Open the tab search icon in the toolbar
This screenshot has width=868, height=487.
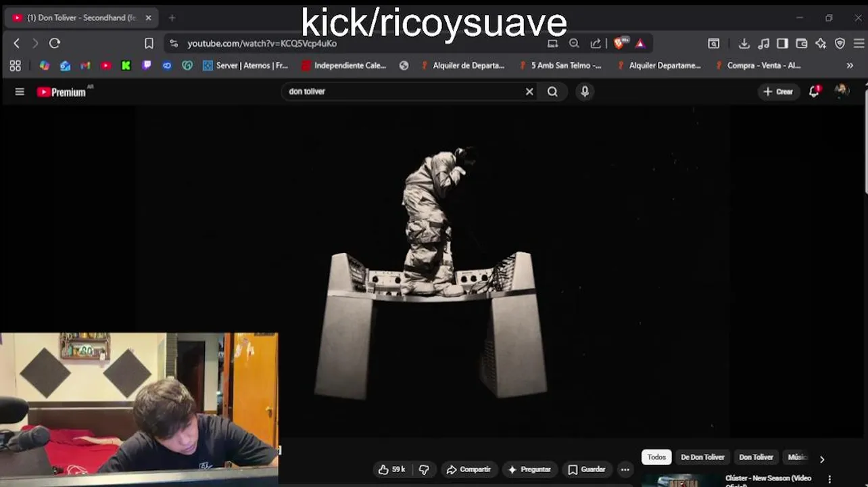tap(714, 43)
